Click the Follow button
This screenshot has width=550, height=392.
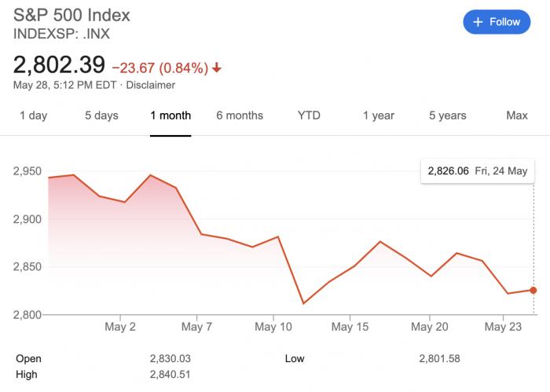[x=497, y=22]
